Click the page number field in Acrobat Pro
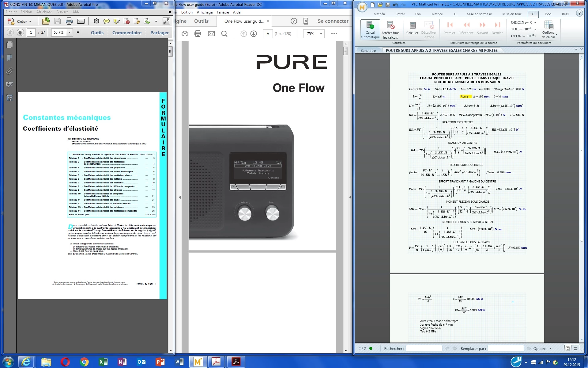588x368 pixels. tap(31, 33)
